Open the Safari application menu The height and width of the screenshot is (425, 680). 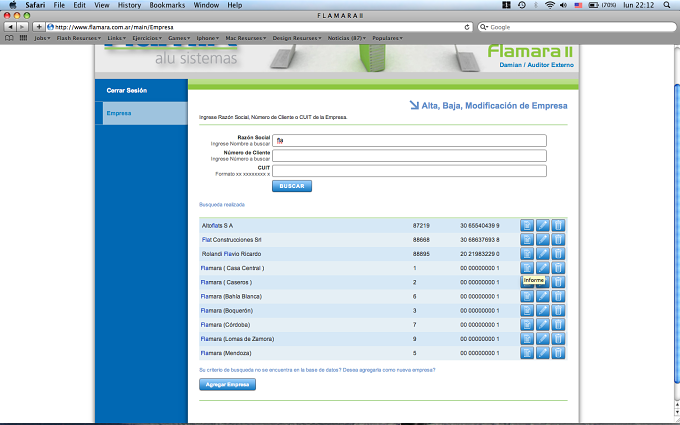(x=35, y=5)
